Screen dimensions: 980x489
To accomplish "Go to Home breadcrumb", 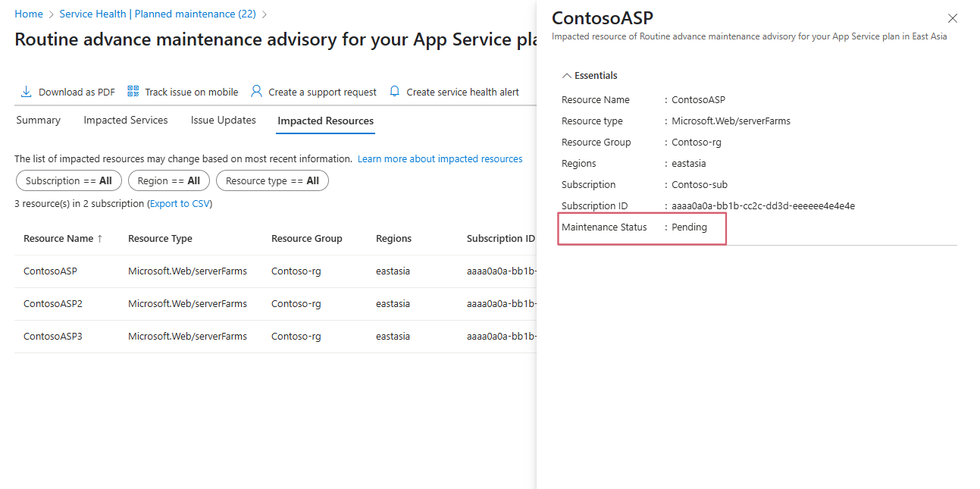I will pyautogui.click(x=29, y=14).
